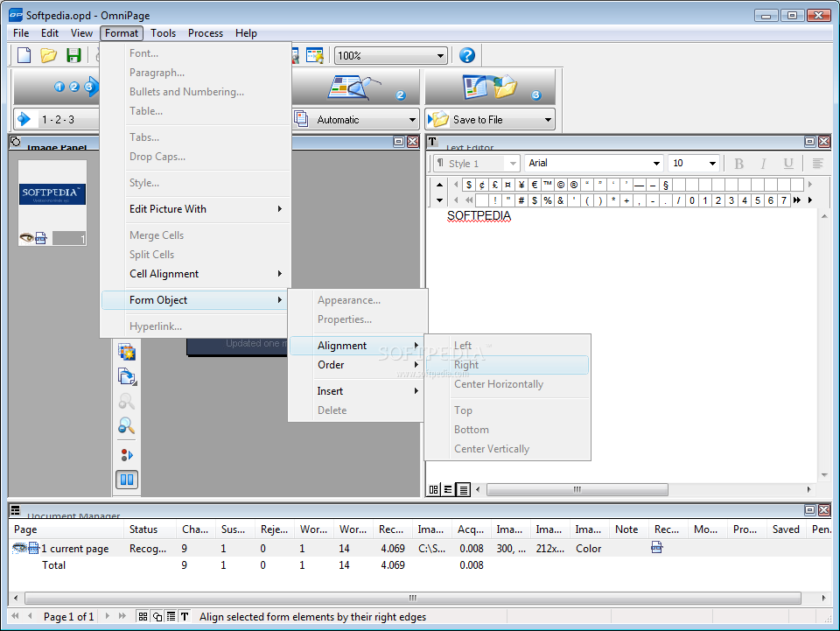Click the Text Editor horizontal scrollbar thumb
840x631 pixels.
pyautogui.click(x=577, y=489)
